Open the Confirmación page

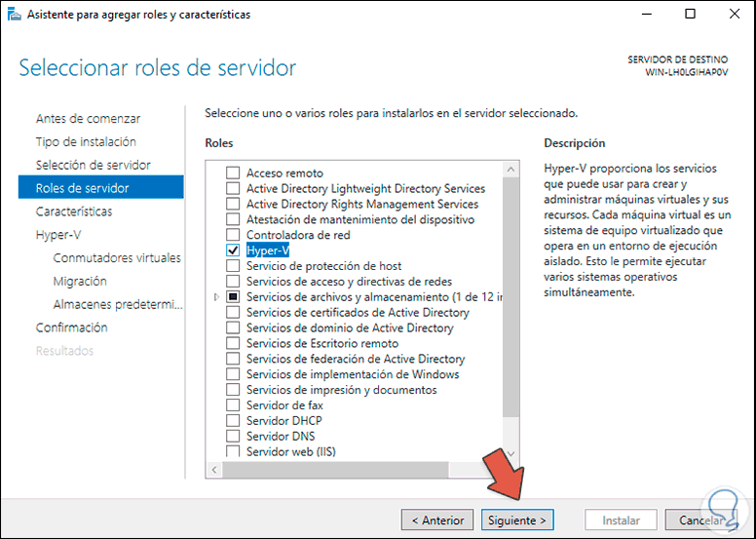pyautogui.click(x=71, y=328)
